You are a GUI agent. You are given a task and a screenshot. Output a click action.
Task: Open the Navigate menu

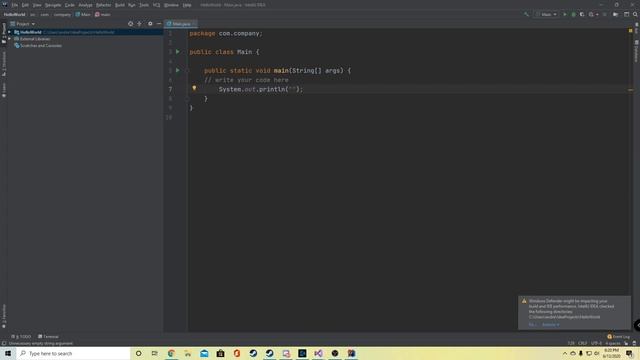point(53,5)
